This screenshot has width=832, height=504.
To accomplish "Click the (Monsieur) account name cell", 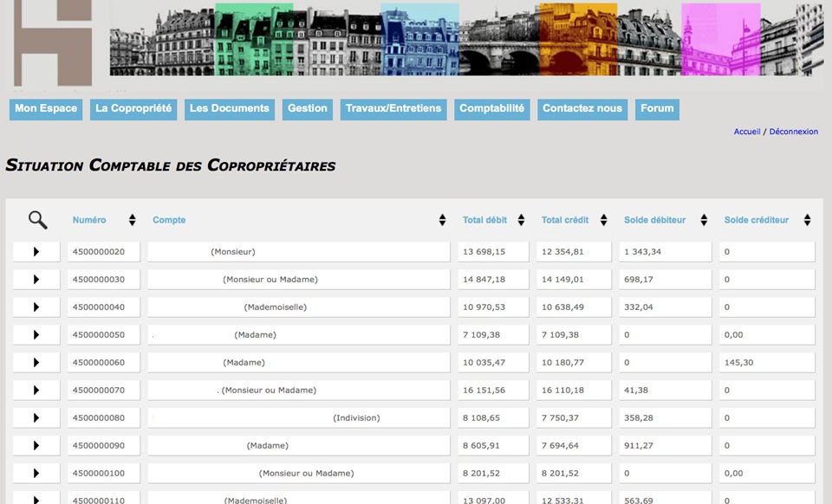I will click(299, 252).
